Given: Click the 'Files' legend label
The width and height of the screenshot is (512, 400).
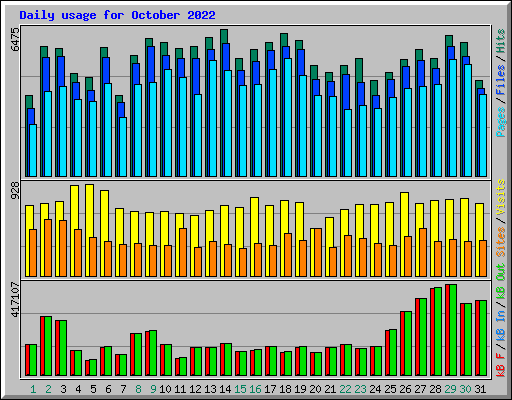Looking at the screenshot, I should pyautogui.click(x=501, y=80).
